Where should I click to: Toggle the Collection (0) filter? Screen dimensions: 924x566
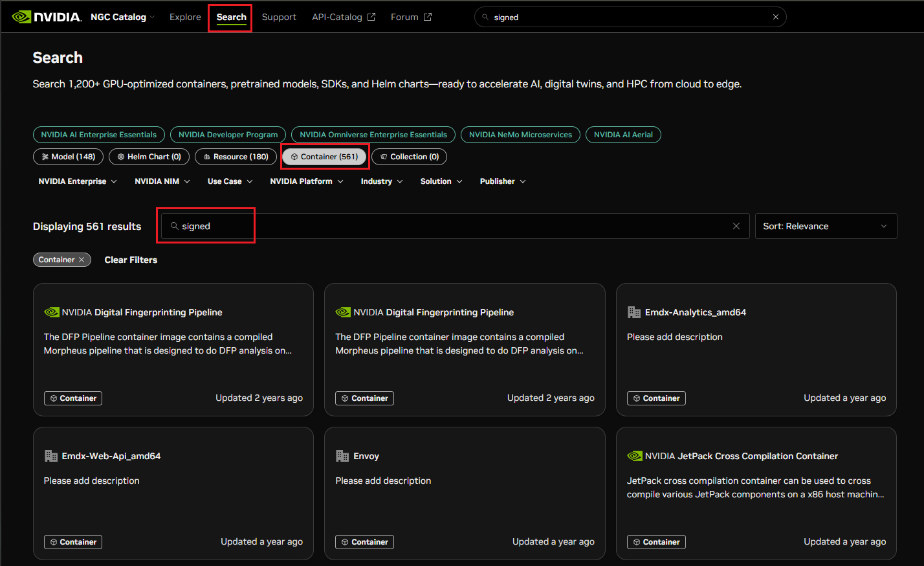(409, 157)
